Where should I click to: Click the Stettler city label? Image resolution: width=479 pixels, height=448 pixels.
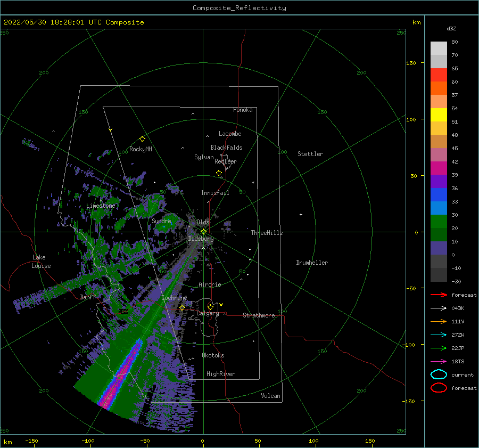point(310,154)
